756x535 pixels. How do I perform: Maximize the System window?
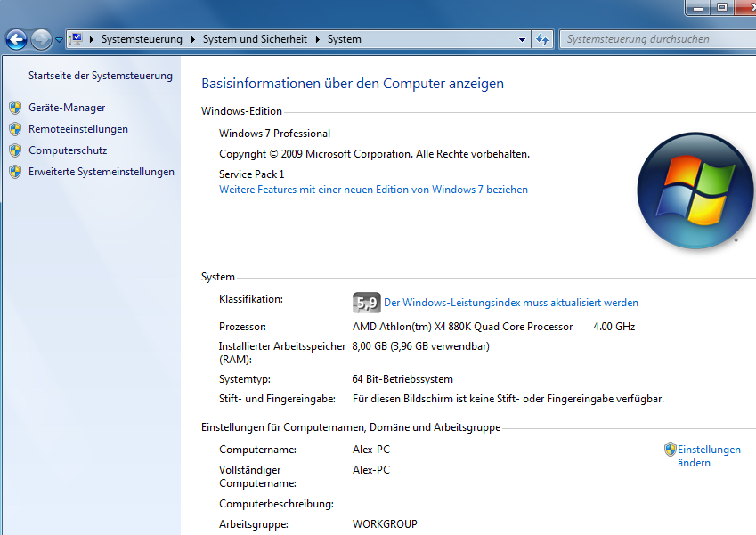tap(722, 8)
